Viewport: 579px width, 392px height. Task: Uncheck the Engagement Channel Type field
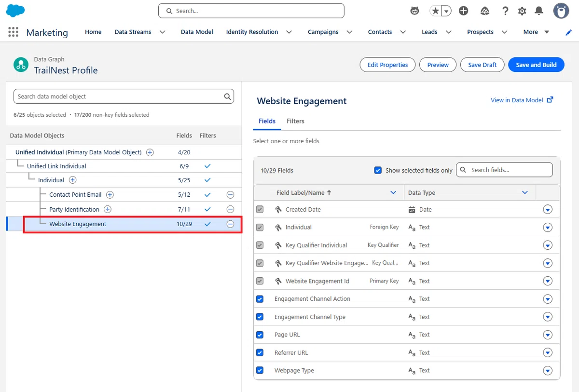pos(260,317)
